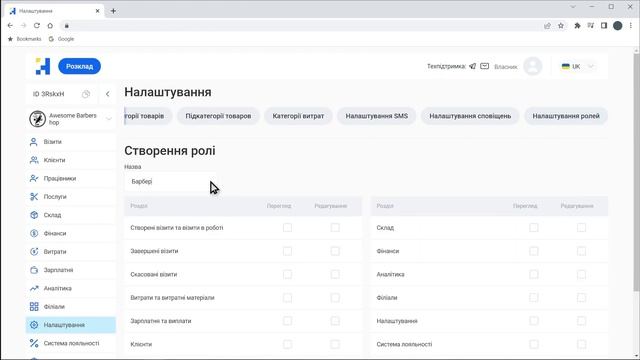Switch to Категорії витрат tab

pyautogui.click(x=298, y=116)
